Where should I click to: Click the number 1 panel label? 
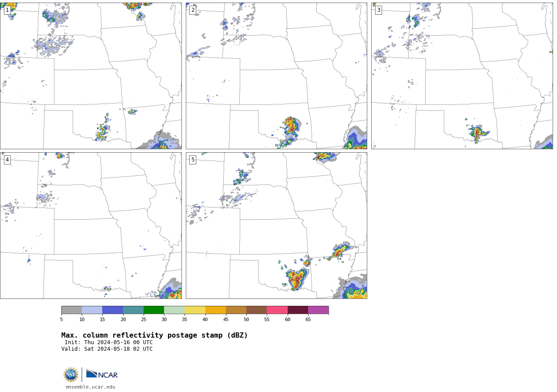(x=7, y=10)
